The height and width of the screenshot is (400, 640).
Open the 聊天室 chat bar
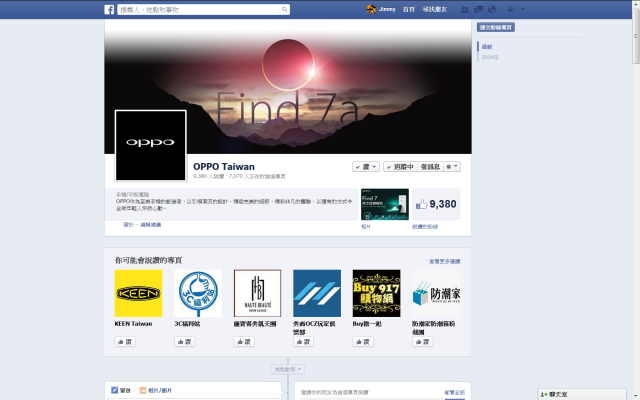pos(582,394)
